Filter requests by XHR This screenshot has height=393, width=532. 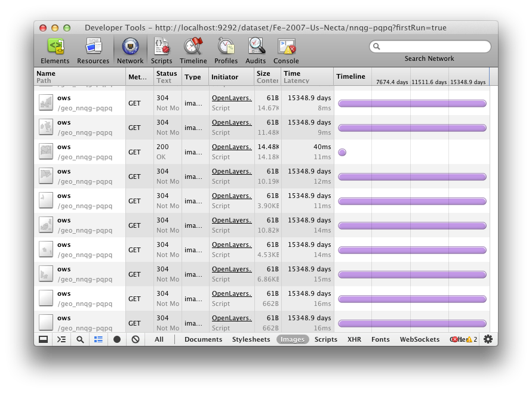[354, 339]
